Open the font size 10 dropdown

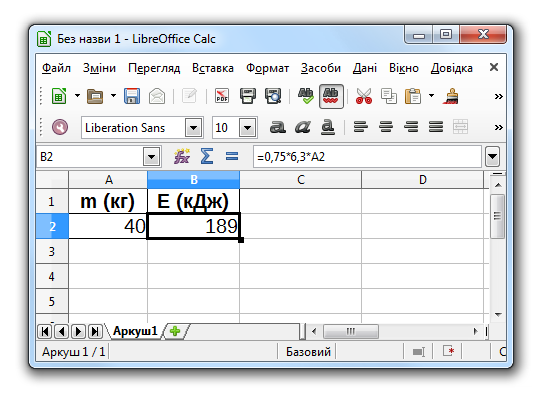click(248, 128)
